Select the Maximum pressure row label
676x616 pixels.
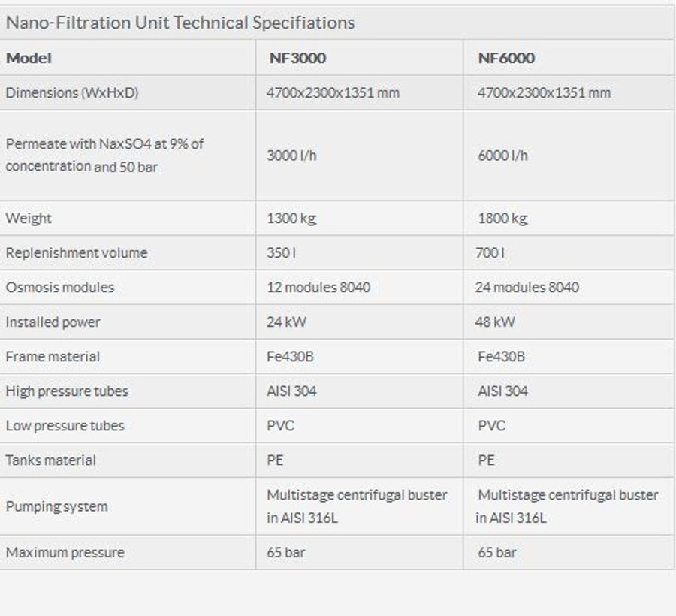tap(65, 553)
